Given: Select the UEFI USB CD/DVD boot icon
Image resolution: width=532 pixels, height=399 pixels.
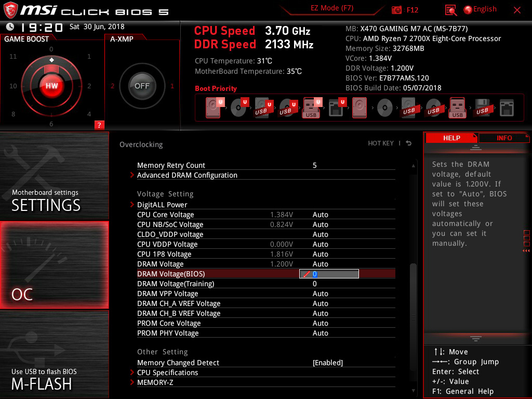Looking at the screenshot, I should click(288, 108).
